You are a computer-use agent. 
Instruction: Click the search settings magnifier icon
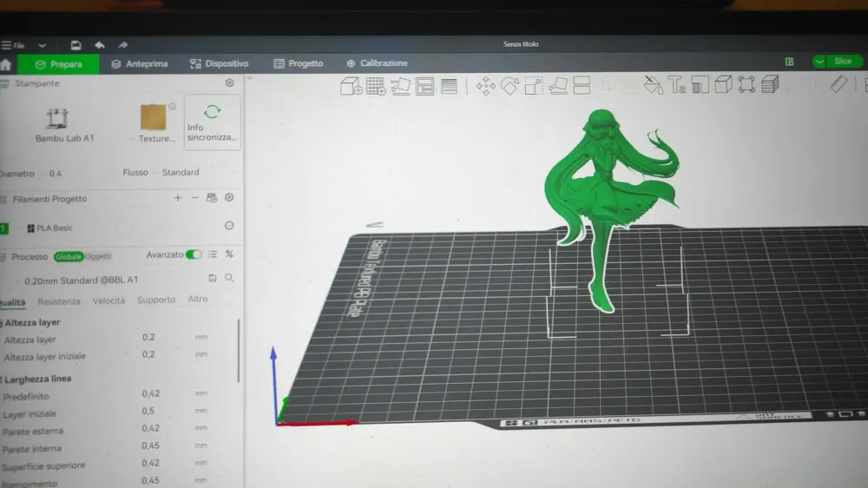click(229, 278)
